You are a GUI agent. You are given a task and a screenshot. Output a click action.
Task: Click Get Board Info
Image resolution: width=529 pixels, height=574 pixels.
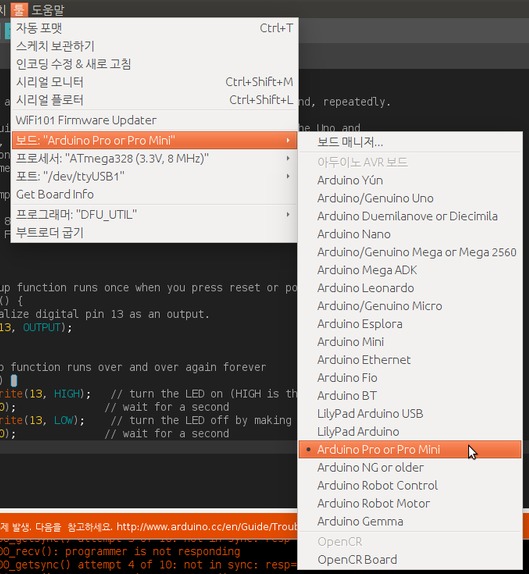[154, 194]
